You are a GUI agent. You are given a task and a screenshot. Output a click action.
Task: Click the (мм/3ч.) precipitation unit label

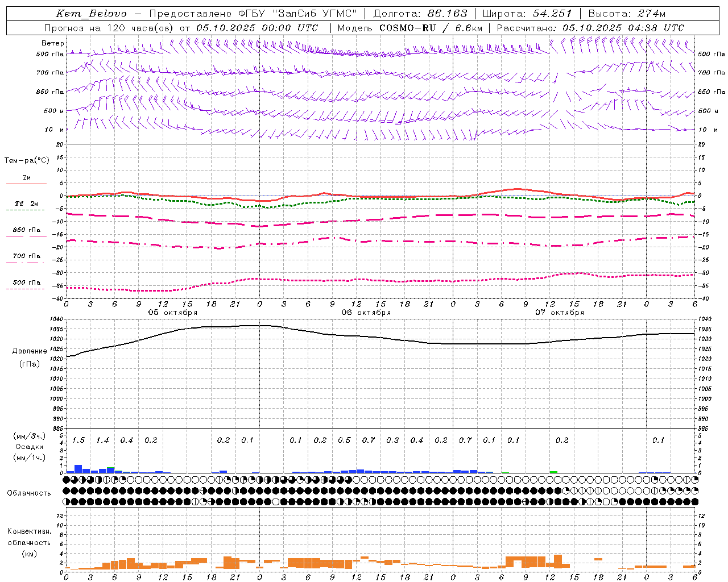30,436
